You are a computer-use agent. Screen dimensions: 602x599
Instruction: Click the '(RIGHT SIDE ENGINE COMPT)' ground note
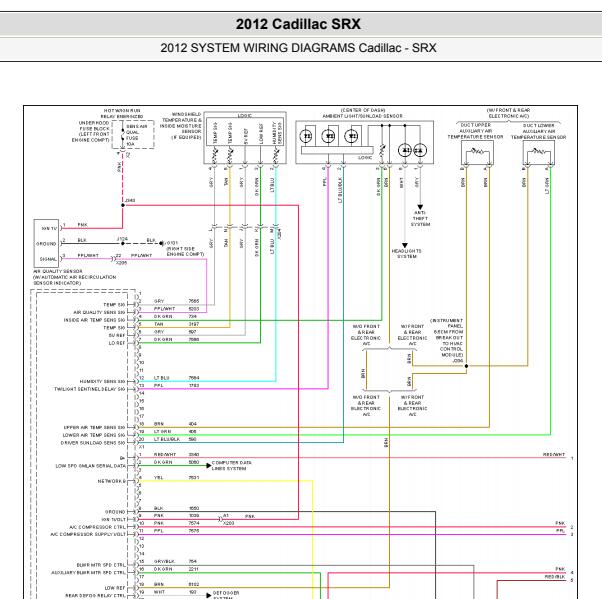click(185, 251)
